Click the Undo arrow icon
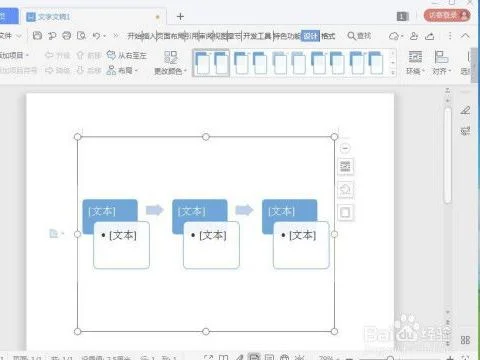This screenshot has width=480, height=360. [x=96, y=36]
